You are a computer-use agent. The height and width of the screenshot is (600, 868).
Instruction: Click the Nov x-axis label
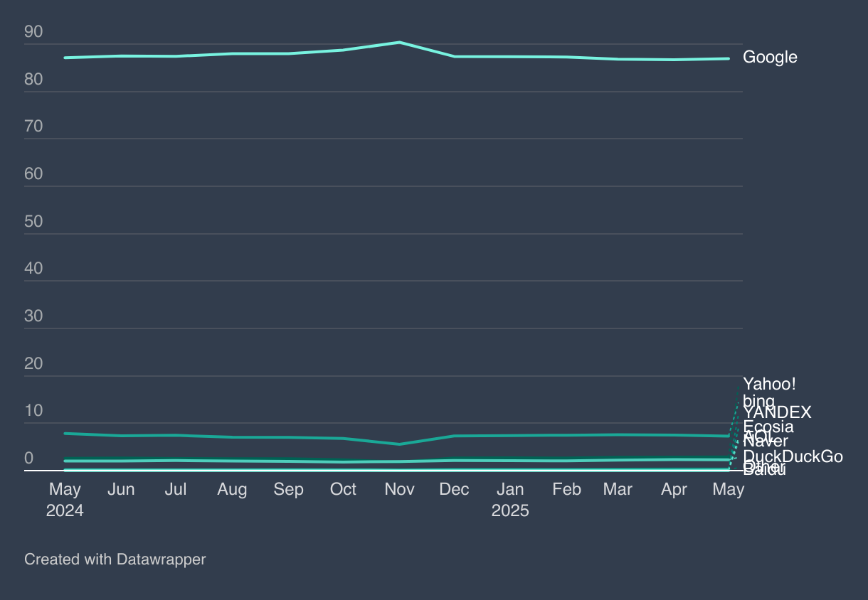(x=399, y=490)
